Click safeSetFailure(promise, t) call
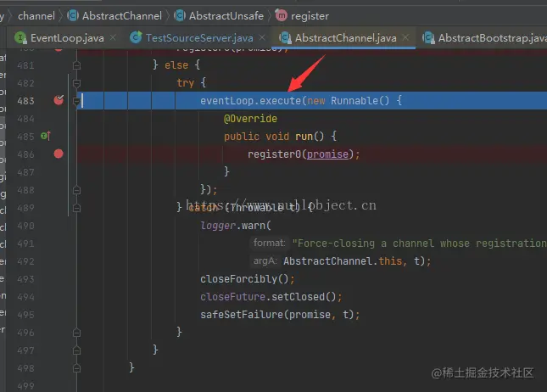 (277, 315)
